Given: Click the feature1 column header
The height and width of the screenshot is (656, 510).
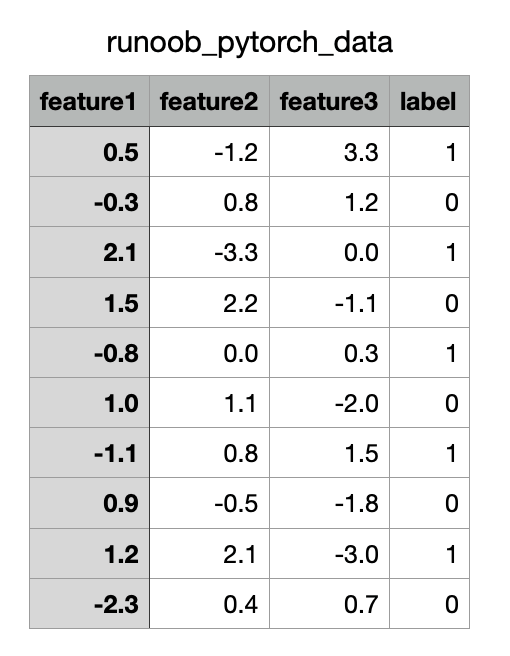Looking at the screenshot, I should (90, 101).
